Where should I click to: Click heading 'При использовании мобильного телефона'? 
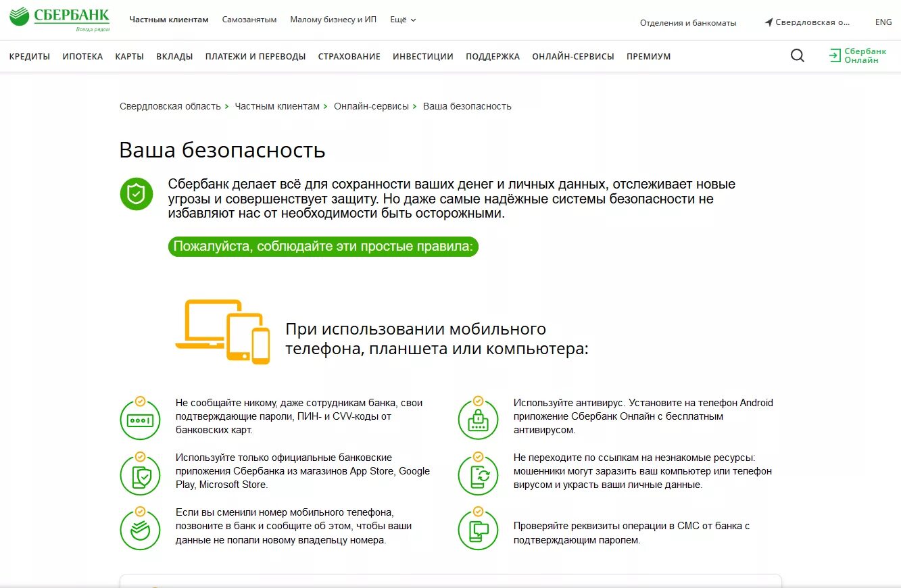437,339
